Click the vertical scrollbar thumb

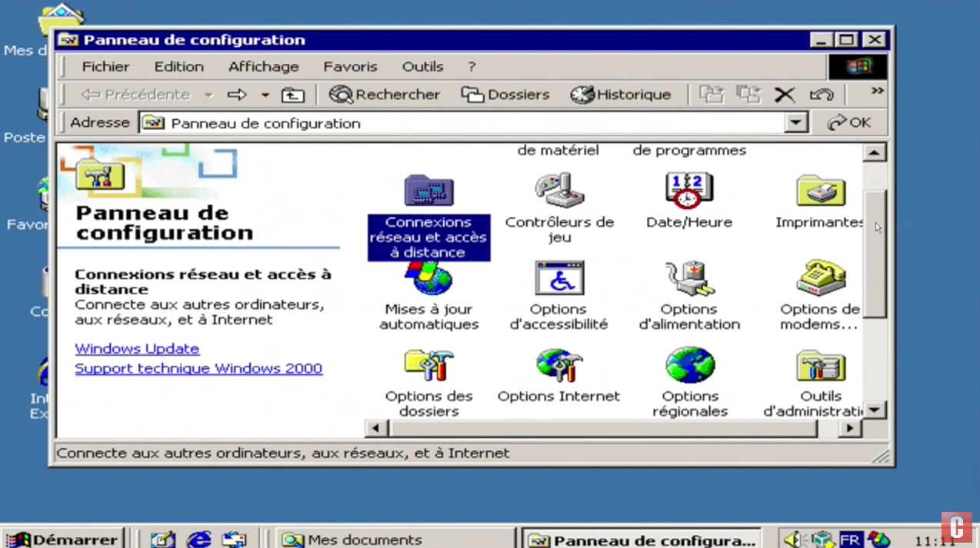875,252
